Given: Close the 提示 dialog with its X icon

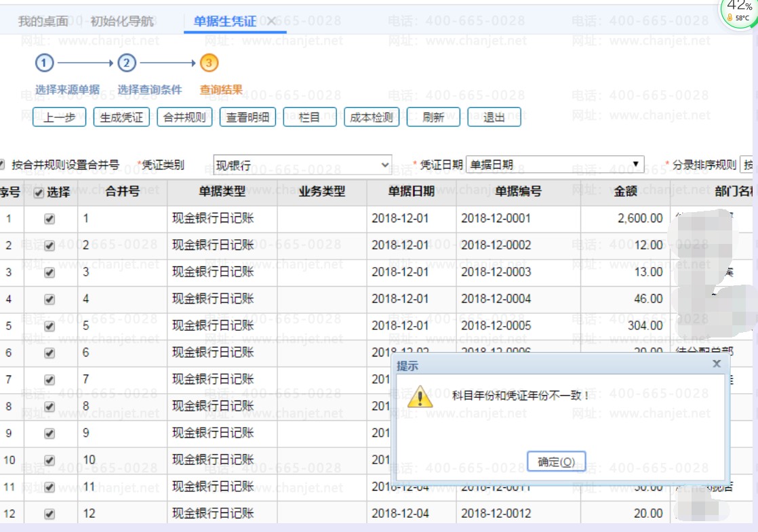Looking at the screenshot, I should [717, 363].
